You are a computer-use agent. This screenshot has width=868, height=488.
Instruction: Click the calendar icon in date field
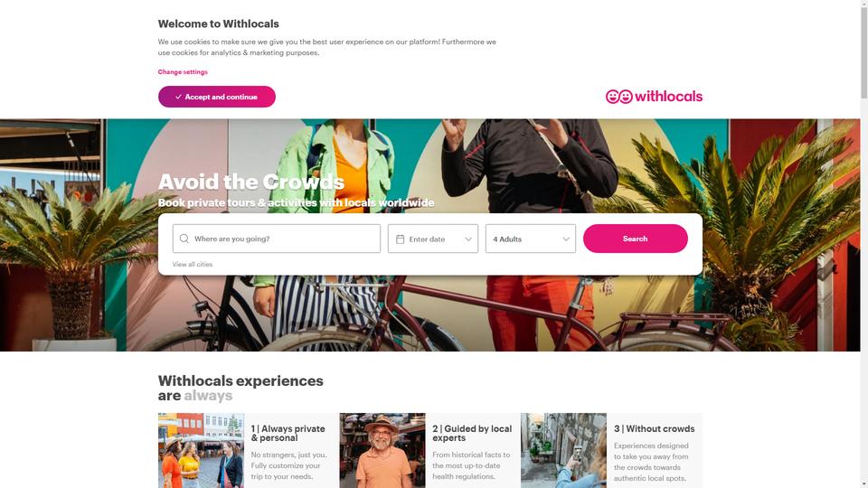click(401, 239)
